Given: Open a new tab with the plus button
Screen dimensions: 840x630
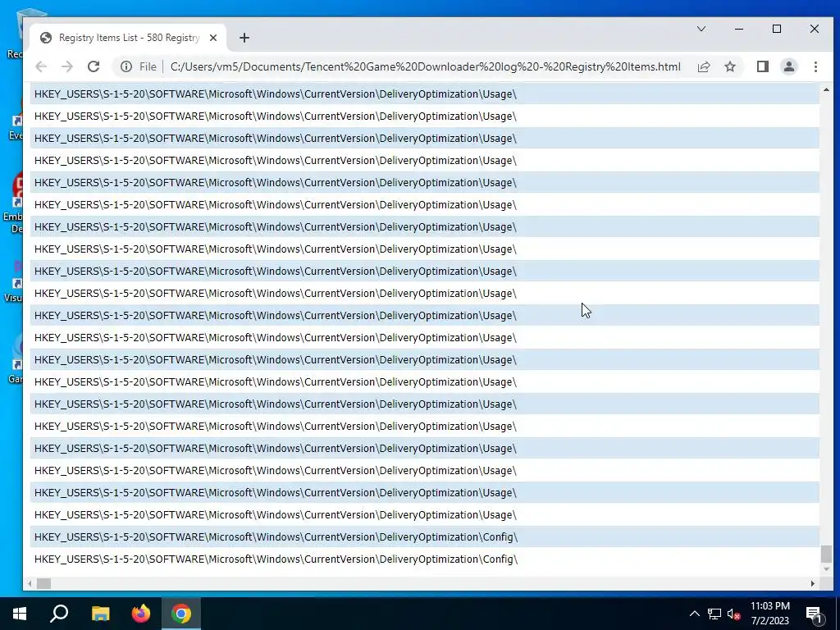Looking at the screenshot, I should (244, 38).
